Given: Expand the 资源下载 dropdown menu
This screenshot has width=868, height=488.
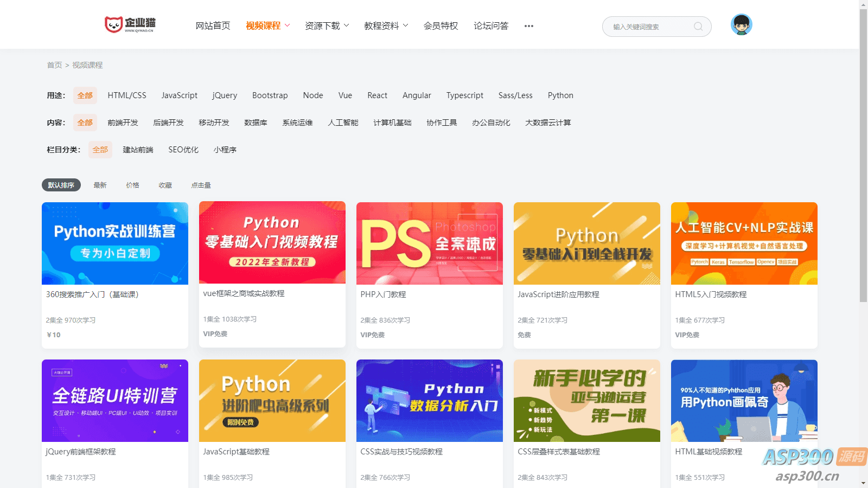Looking at the screenshot, I should point(327,25).
